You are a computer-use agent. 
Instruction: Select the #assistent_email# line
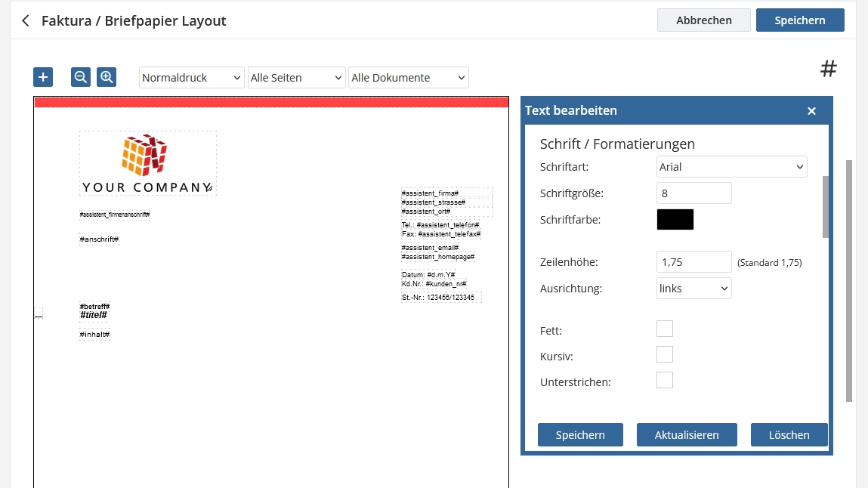pyautogui.click(x=430, y=247)
